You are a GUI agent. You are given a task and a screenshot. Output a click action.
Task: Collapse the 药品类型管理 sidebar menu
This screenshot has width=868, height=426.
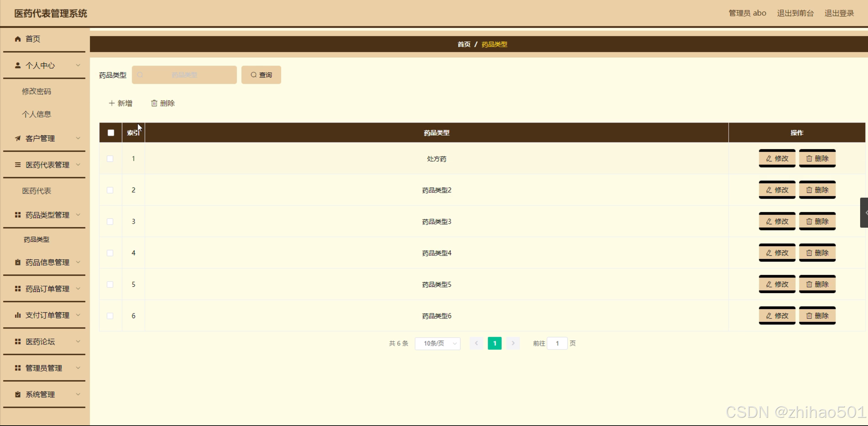point(47,215)
